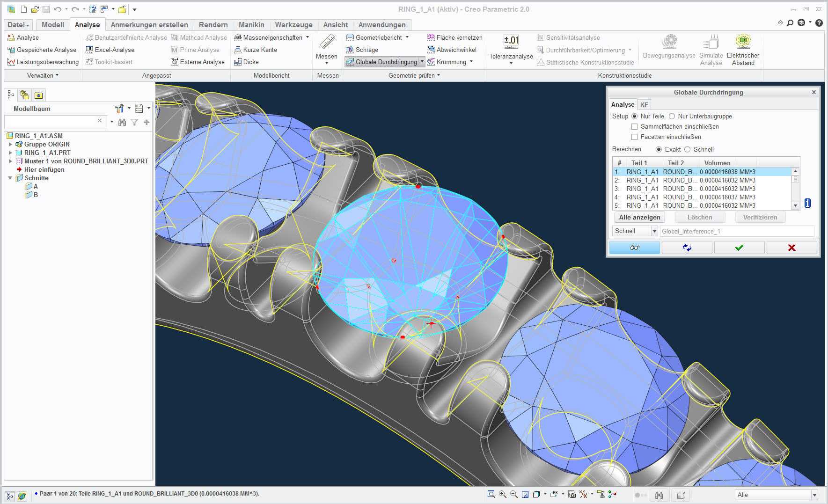The image size is (828, 504).
Task: Expand the Muster 1 von ROUND_BRILLIANT tree node
Action: [10, 161]
